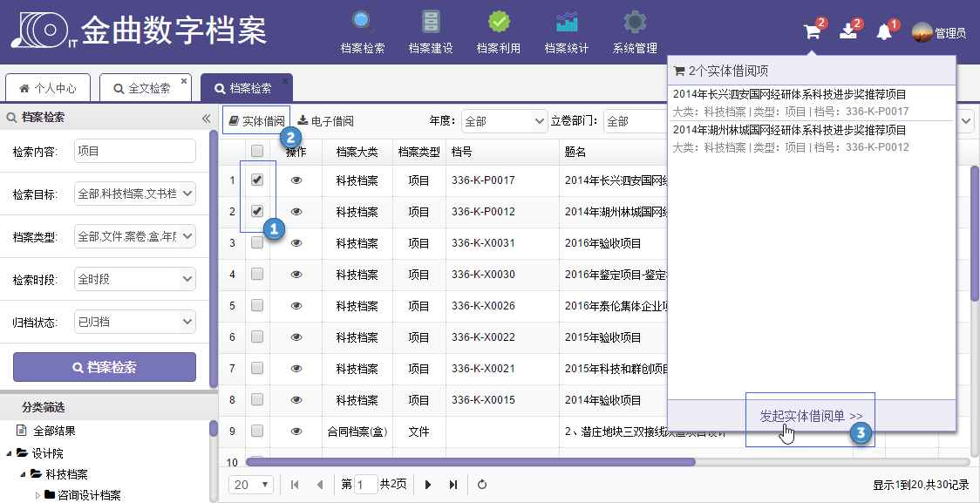
Task: Toggle the select-all checkbox in table header
Action: pos(257,151)
